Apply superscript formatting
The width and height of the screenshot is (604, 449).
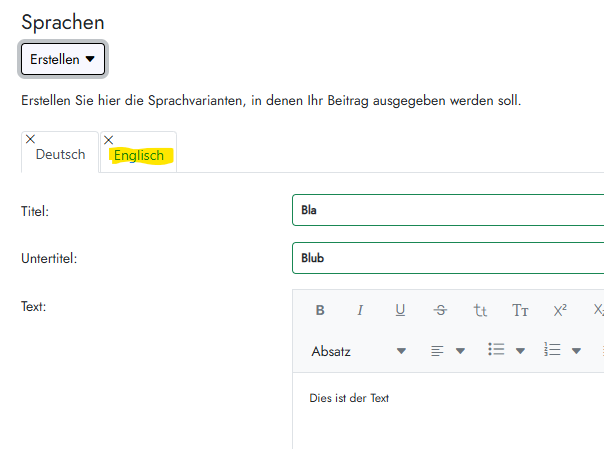[560, 310]
